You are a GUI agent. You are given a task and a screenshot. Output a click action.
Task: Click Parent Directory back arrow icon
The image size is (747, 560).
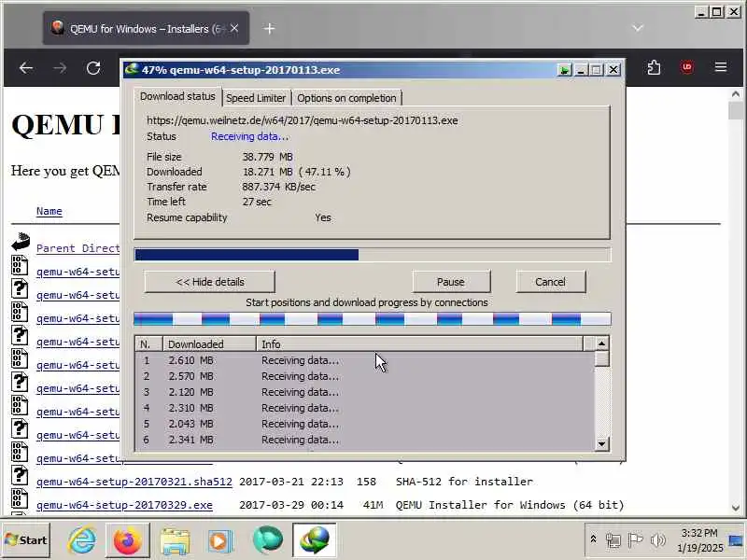click(21, 242)
